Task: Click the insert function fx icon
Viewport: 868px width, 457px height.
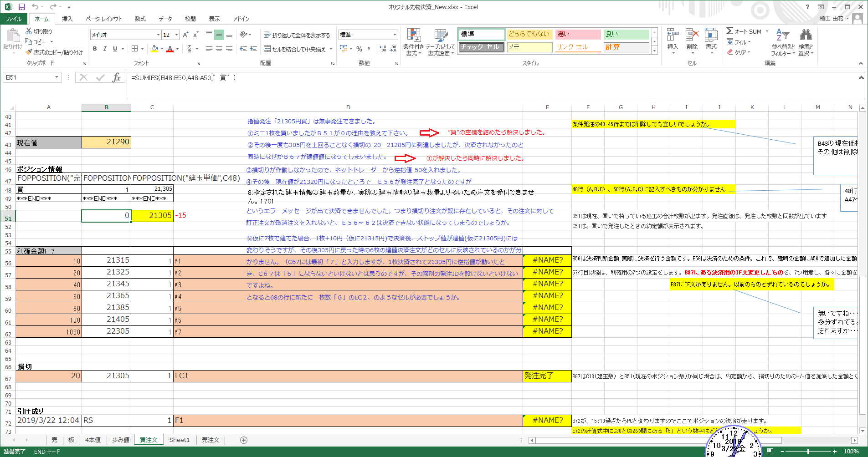Action: [x=117, y=77]
